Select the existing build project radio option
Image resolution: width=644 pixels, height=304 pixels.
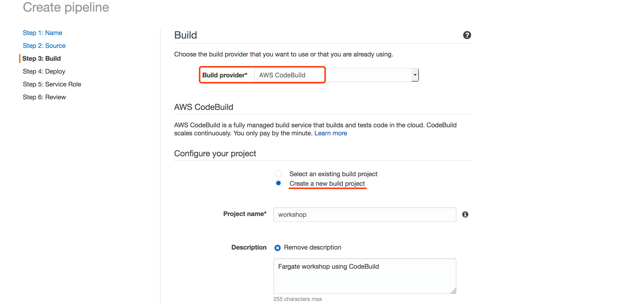[278, 174]
